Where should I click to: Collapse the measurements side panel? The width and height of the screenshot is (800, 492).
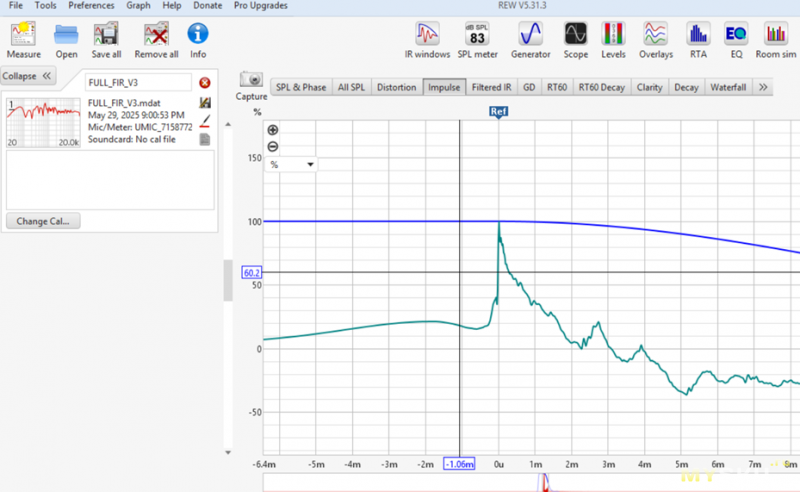pos(28,75)
